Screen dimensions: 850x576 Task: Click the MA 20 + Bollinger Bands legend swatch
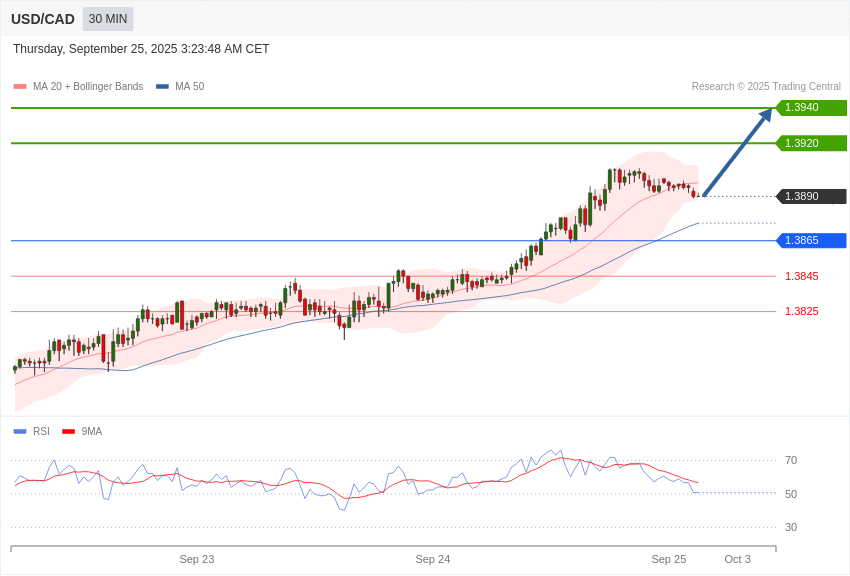coord(20,87)
